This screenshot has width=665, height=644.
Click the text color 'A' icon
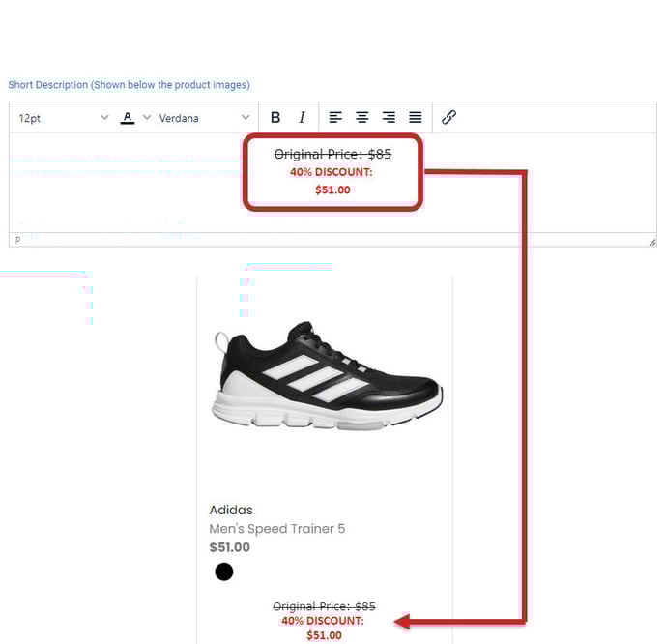[128, 118]
